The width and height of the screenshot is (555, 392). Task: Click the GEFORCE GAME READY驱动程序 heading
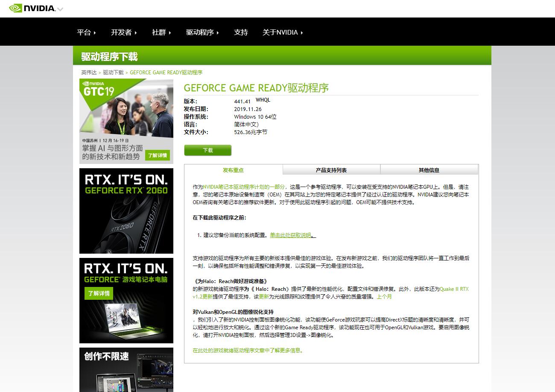[256, 88]
